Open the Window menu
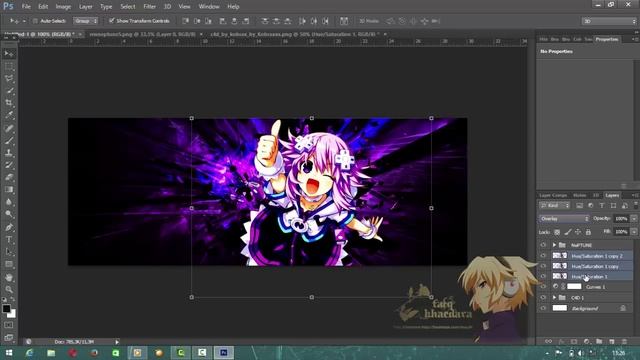Viewport: 640px width, 360px height. click(x=209, y=7)
